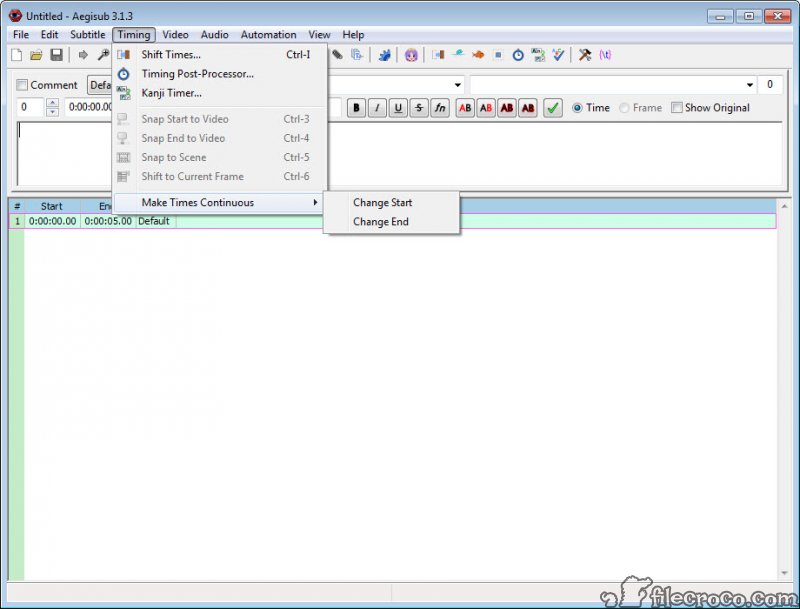Pick outline color with third AB button

point(507,108)
